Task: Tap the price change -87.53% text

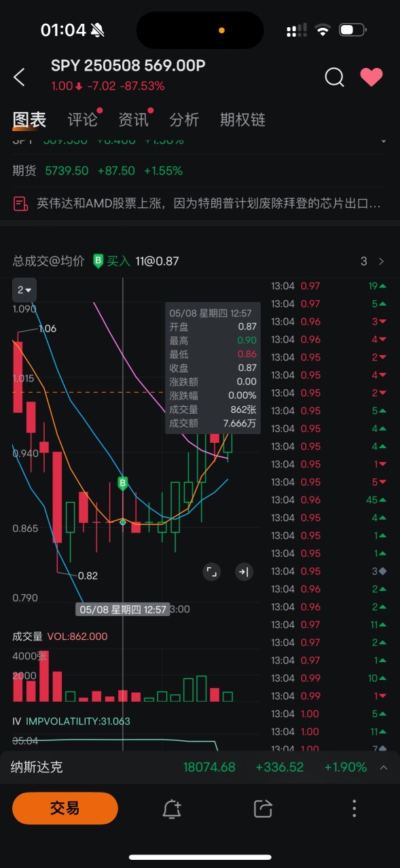Action: pos(142,86)
